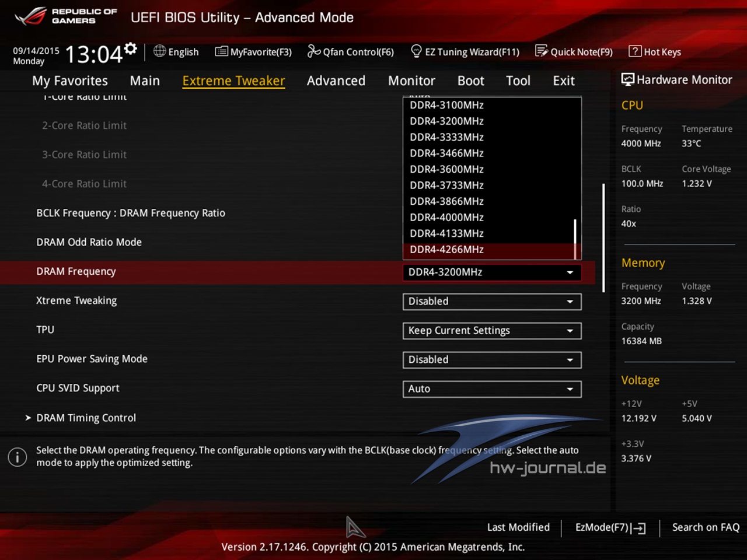The image size is (747, 560).
Task: Click the 09/14/2015 date text
Action: (36, 51)
